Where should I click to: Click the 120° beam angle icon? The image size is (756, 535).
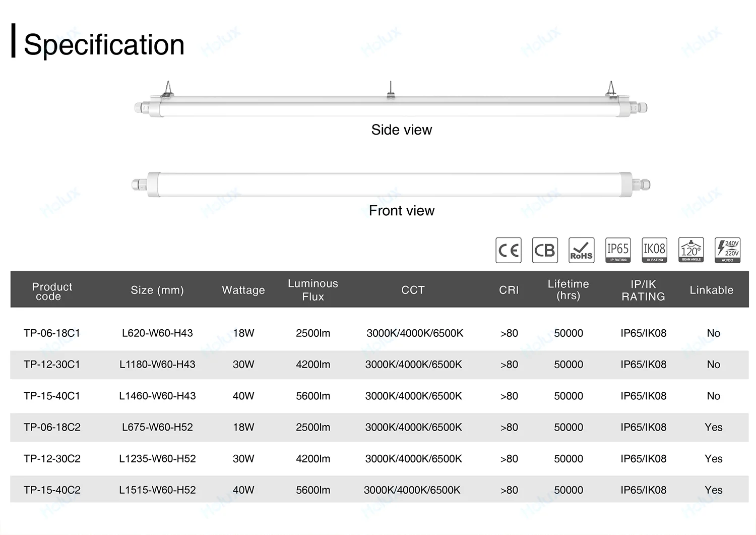pos(691,250)
